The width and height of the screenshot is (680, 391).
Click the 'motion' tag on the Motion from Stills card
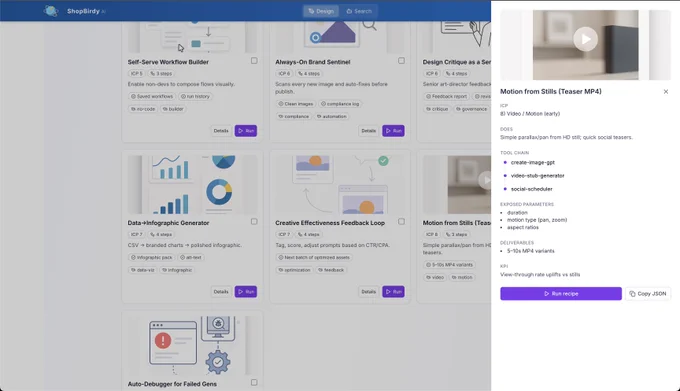[x=462, y=277]
